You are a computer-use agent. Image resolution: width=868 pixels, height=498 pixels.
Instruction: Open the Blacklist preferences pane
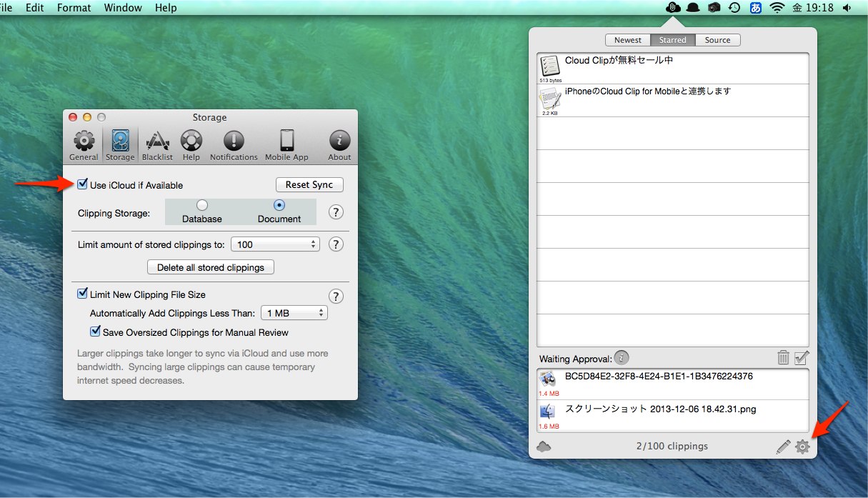157,146
